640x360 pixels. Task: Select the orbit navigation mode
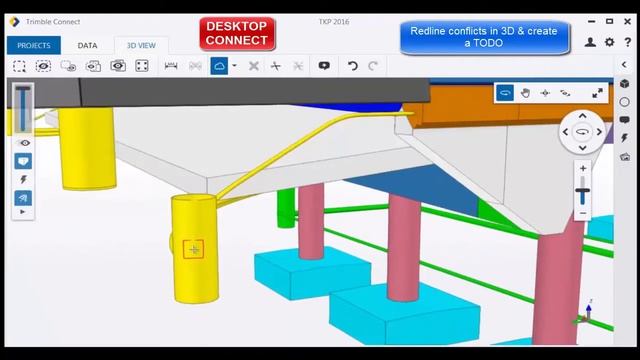coord(505,93)
